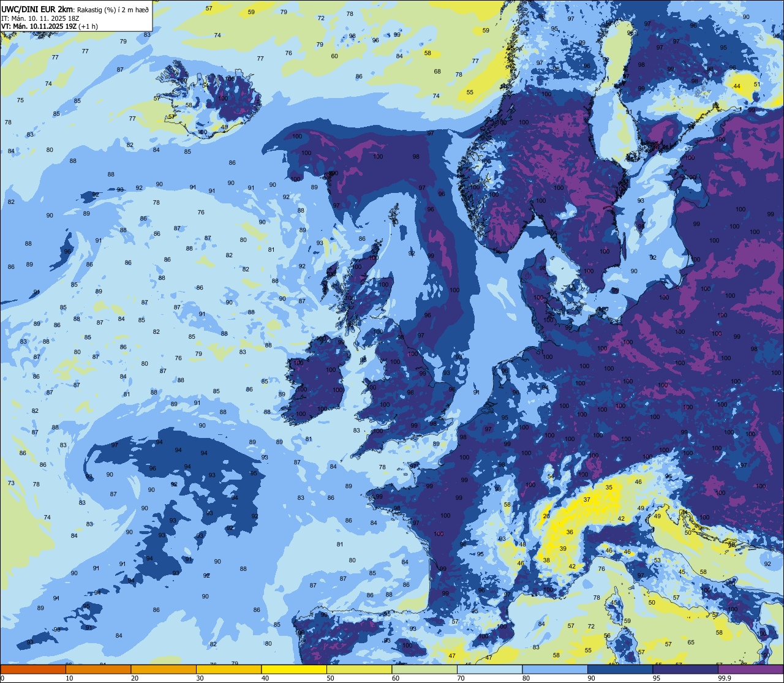Viewport: 784px width, 683px height.
Task: Click the 70–80 pale blue legend swatch
Action: click(x=489, y=669)
